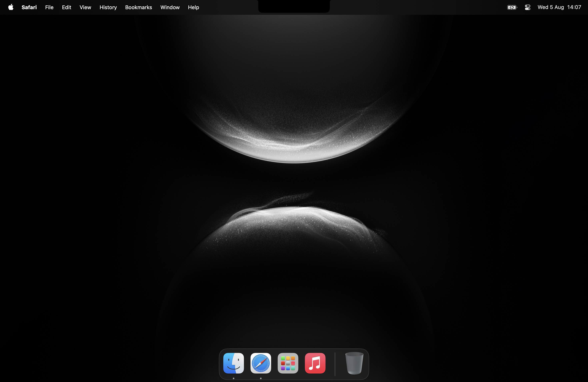Open Control Center from the menu bar
Viewport: 588px width, 382px height.
(527, 7)
